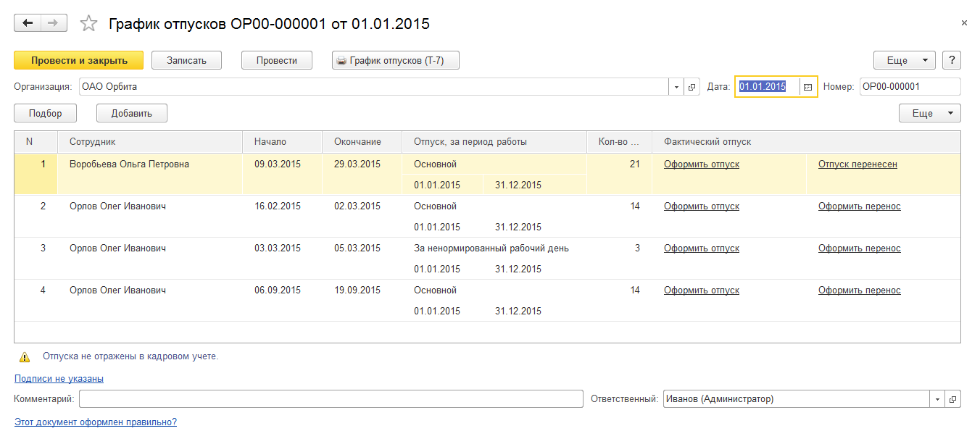Image resolution: width=980 pixels, height=439 pixels.
Task: Go back with the left arrow button
Action: pos(28,23)
